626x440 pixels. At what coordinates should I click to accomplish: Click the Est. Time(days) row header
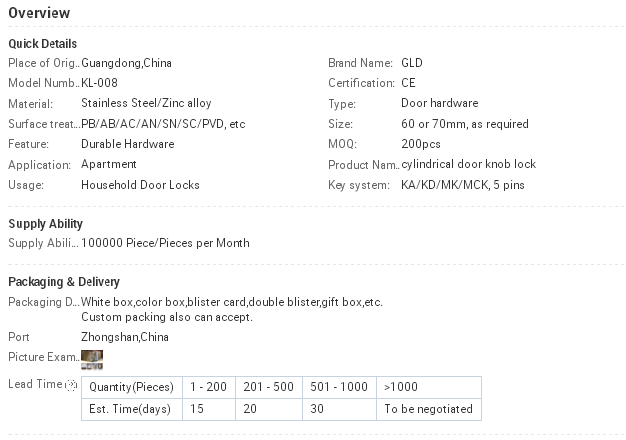131,409
